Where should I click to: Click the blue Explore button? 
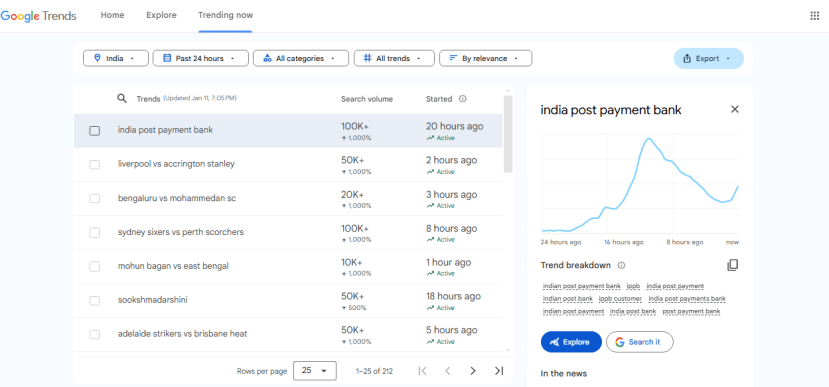click(571, 342)
